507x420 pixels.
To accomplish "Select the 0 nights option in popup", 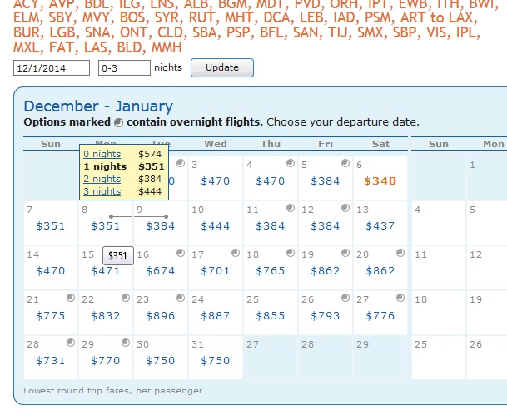I will coord(102,154).
